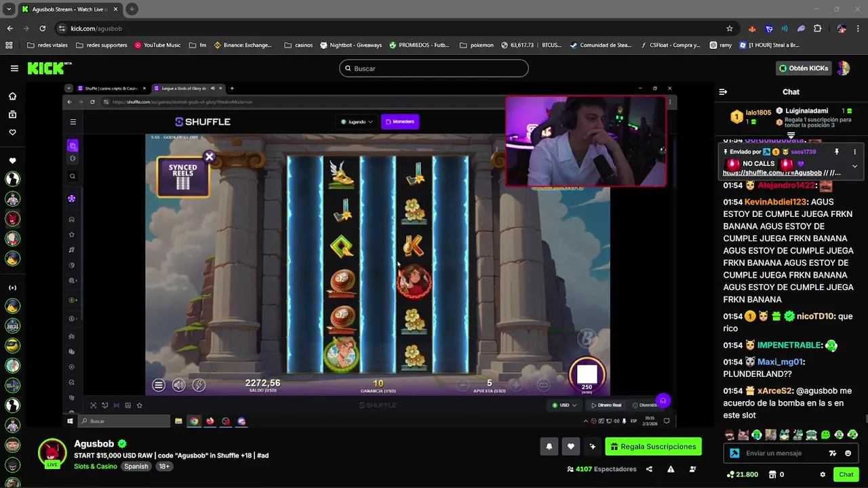
Task: Open a new browser tab
Action: coord(132,9)
